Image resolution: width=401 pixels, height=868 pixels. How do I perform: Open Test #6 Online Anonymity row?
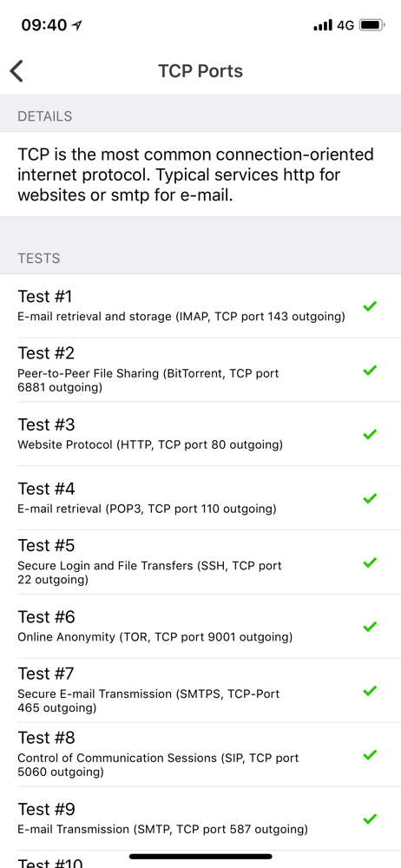click(200, 626)
